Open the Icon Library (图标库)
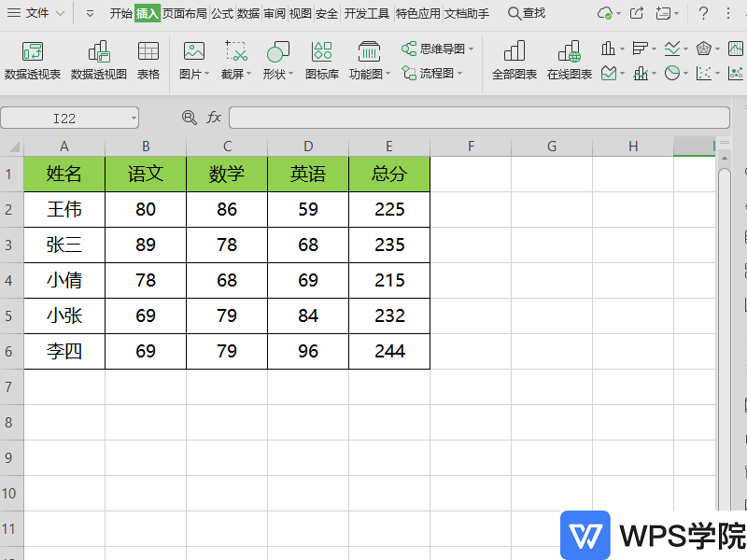The image size is (747, 560). pos(321,58)
